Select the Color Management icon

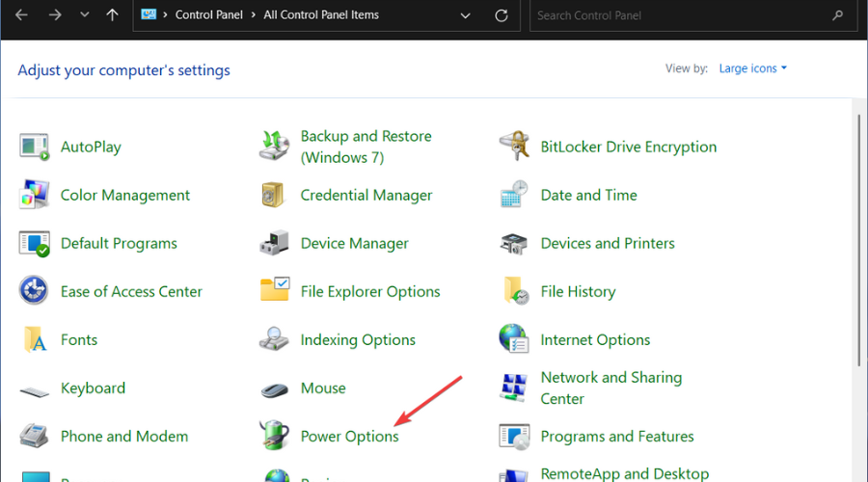pyautogui.click(x=35, y=195)
